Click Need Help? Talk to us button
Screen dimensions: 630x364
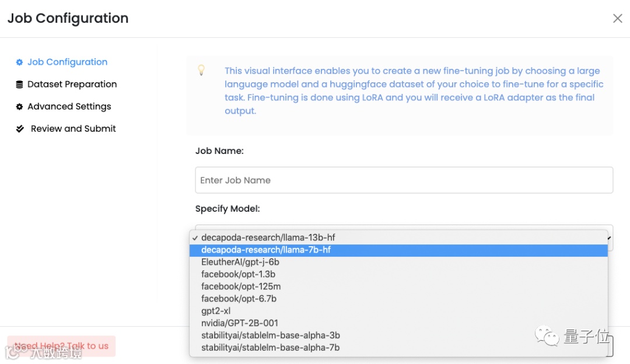(61, 346)
